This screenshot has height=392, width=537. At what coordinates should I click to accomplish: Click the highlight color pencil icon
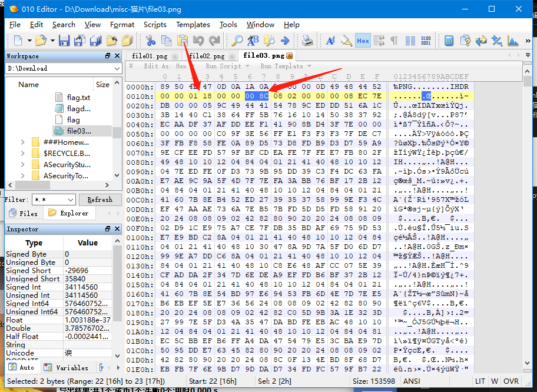(x=346, y=41)
